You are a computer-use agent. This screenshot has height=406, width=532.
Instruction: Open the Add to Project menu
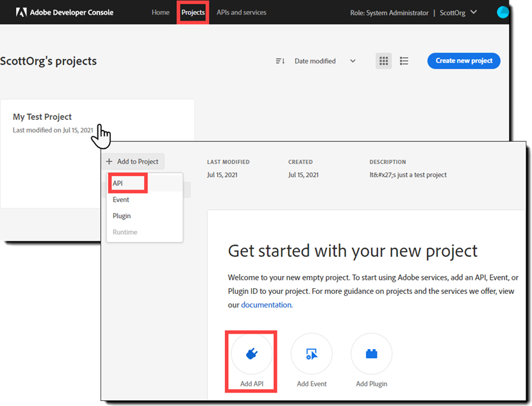coord(133,161)
